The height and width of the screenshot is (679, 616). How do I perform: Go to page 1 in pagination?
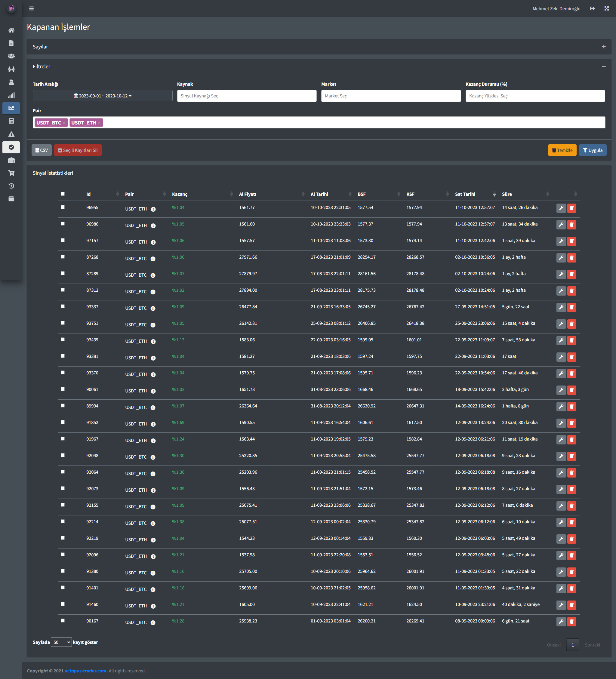[573, 645]
